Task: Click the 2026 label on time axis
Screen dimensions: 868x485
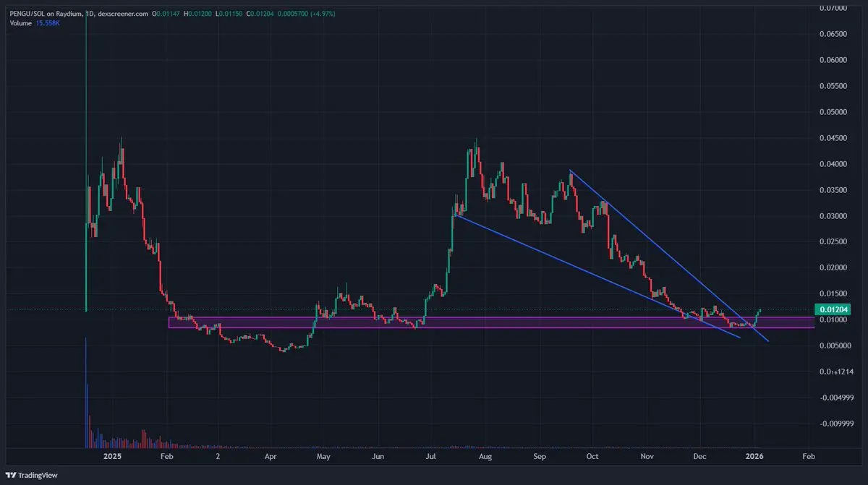Action: (755, 457)
